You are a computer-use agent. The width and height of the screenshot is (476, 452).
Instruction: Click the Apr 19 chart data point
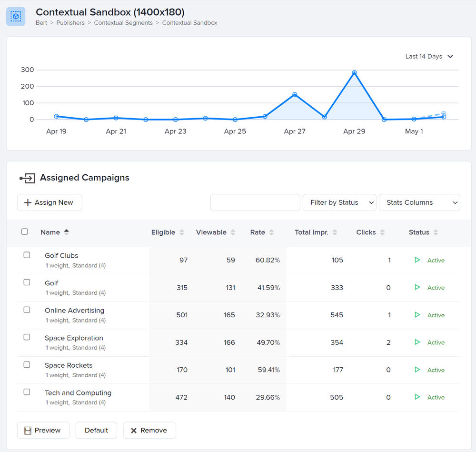(x=56, y=116)
